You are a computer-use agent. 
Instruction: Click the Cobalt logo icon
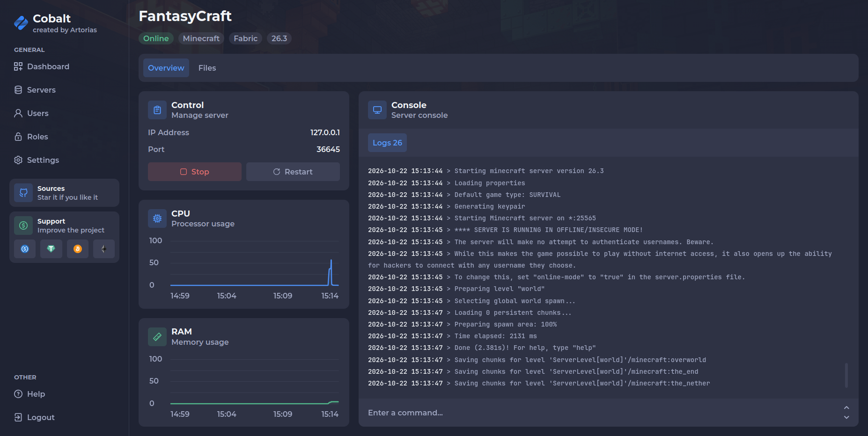21,23
